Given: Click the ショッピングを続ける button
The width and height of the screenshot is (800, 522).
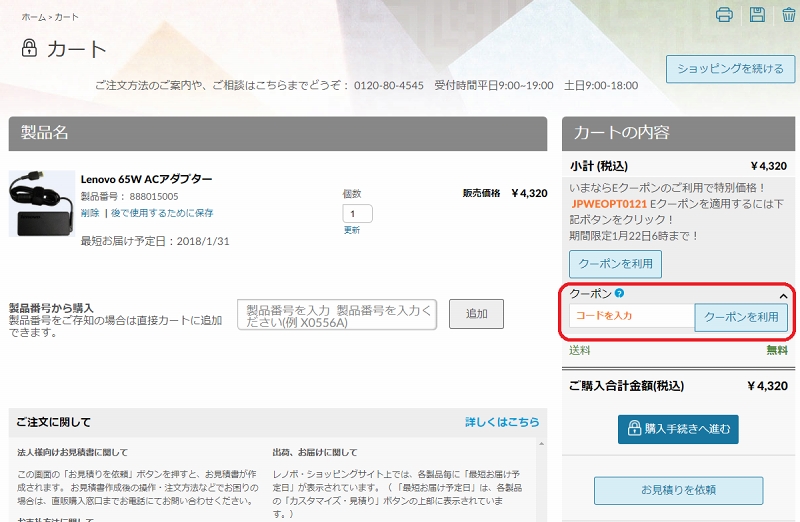Looking at the screenshot, I should (730, 69).
